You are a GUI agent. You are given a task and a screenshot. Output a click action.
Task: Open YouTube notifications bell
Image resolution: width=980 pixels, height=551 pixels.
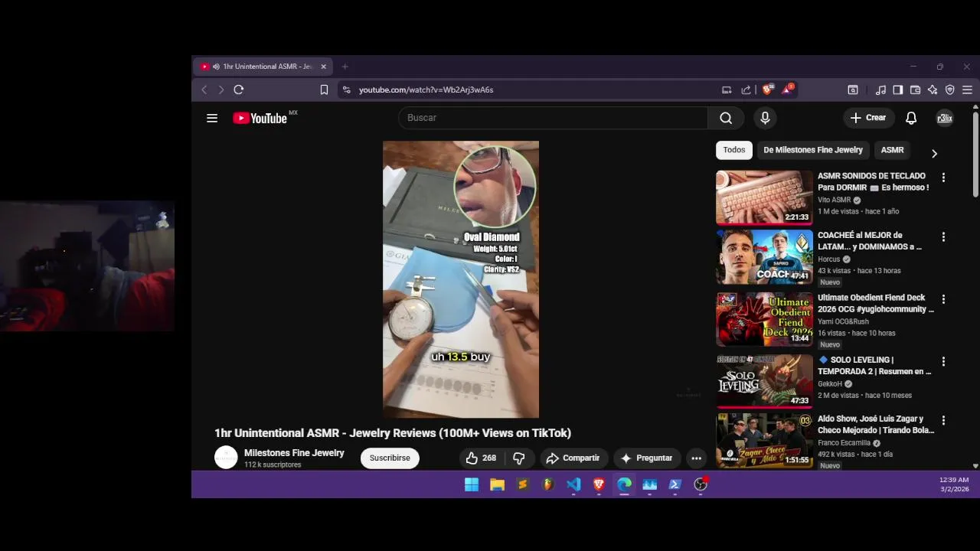pos(911,118)
